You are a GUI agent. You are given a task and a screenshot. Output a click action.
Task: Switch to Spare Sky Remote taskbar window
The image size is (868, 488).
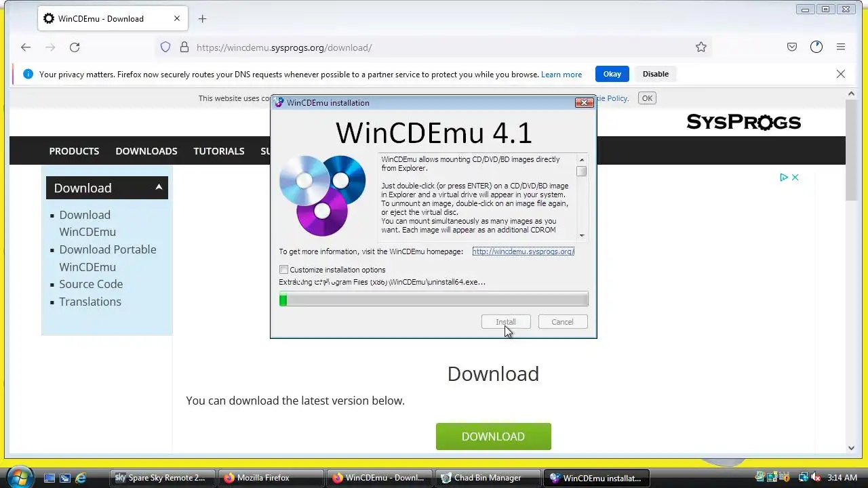tap(162, 478)
